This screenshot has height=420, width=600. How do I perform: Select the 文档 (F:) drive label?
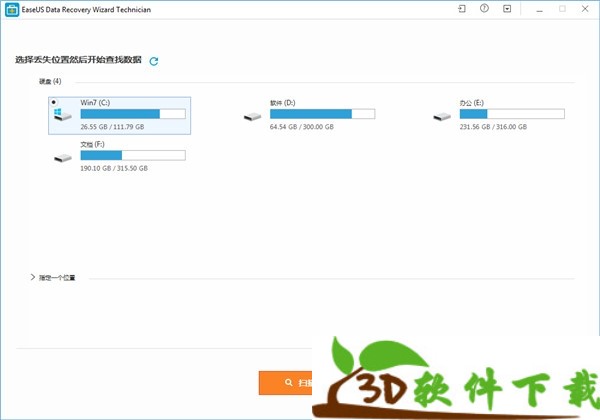point(92,144)
